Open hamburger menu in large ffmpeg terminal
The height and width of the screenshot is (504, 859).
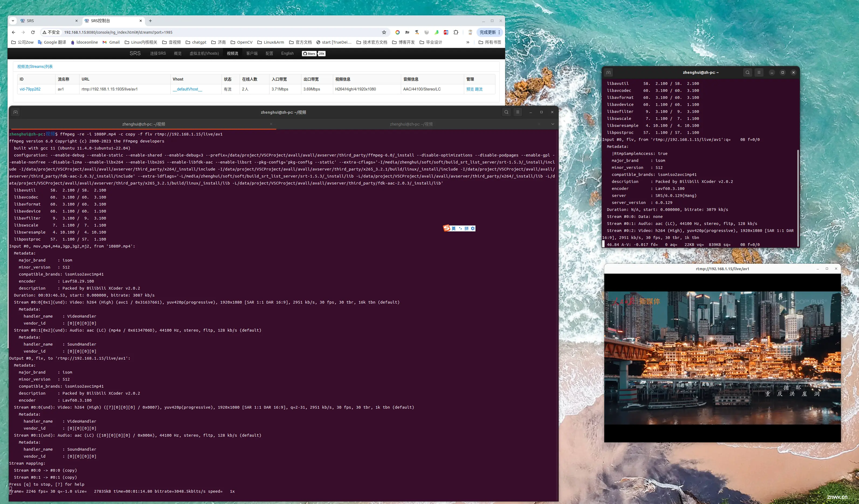[518, 112]
